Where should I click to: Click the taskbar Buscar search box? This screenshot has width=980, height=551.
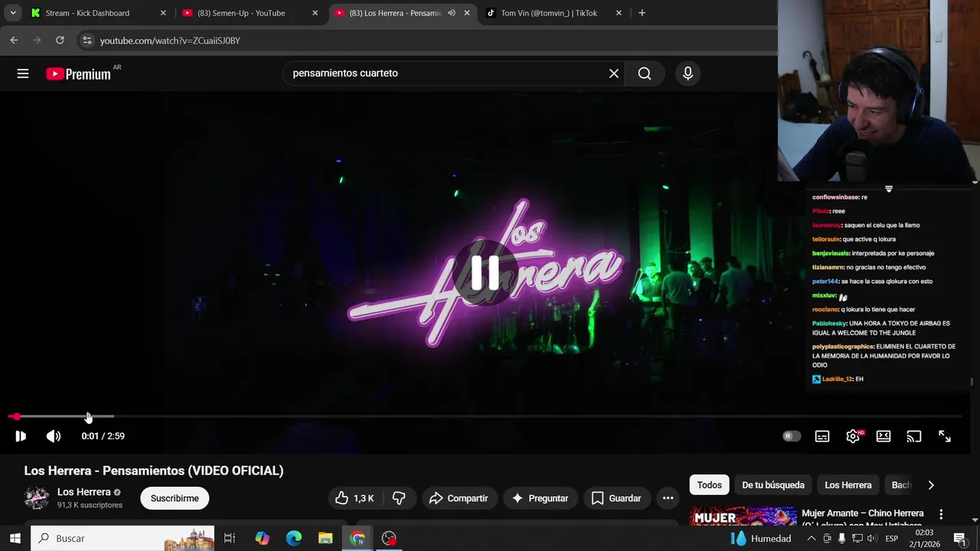[x=122, y=538]
